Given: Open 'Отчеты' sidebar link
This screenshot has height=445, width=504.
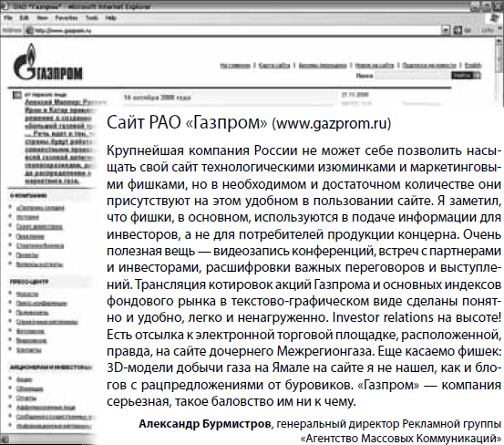Looking at the screenshot, I should (x=26, y=398).
